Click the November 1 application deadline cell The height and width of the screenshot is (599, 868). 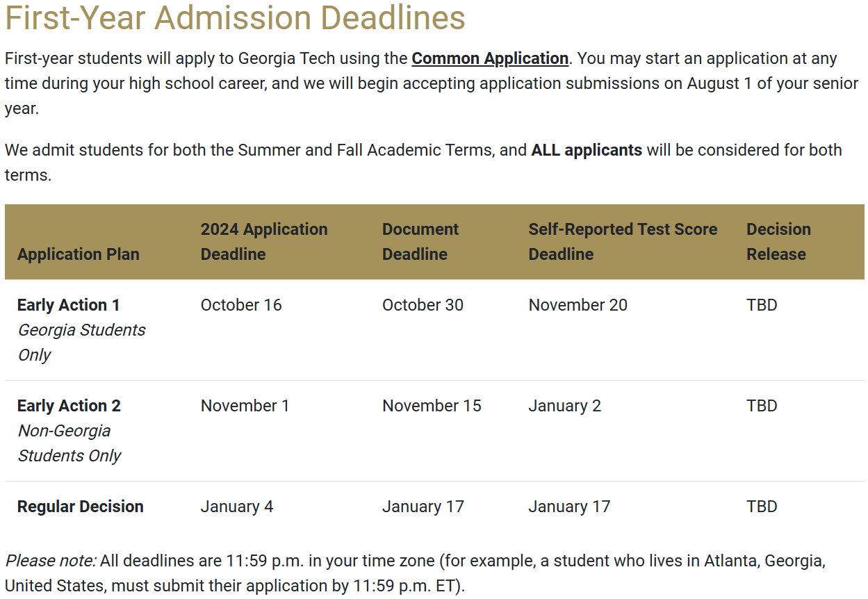[x=245, y=406]
